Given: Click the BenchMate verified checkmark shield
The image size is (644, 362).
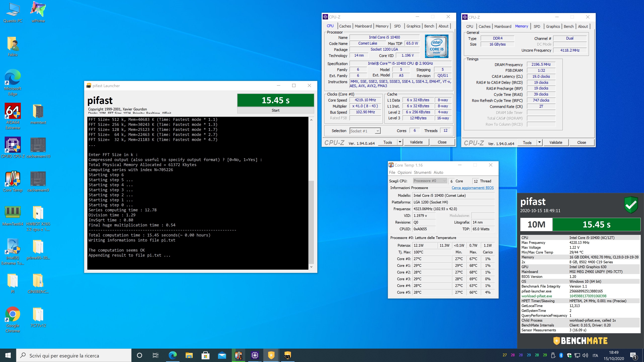Looking at the screenshot, I should 631,205.
